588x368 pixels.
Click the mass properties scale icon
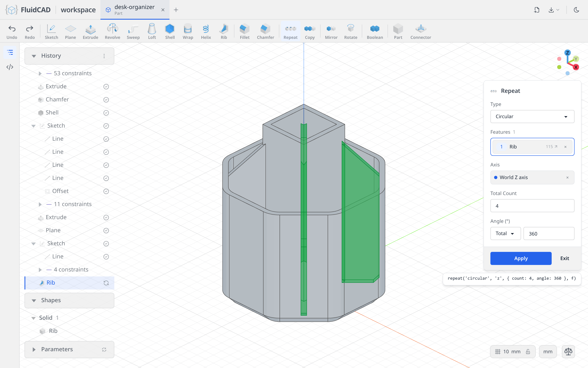[568, 351]
